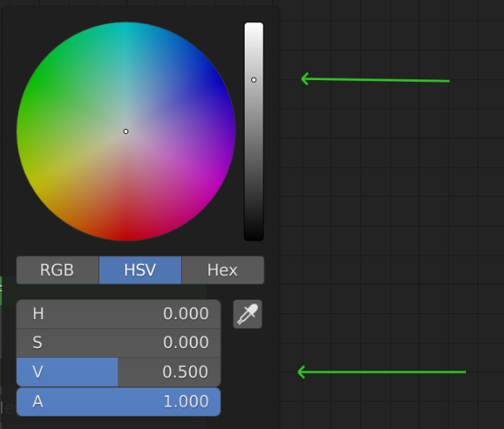Viewport: 504px width, 429px height.
Task: Activate the eyedropper color sampler
Action: (x=248, y=314)
